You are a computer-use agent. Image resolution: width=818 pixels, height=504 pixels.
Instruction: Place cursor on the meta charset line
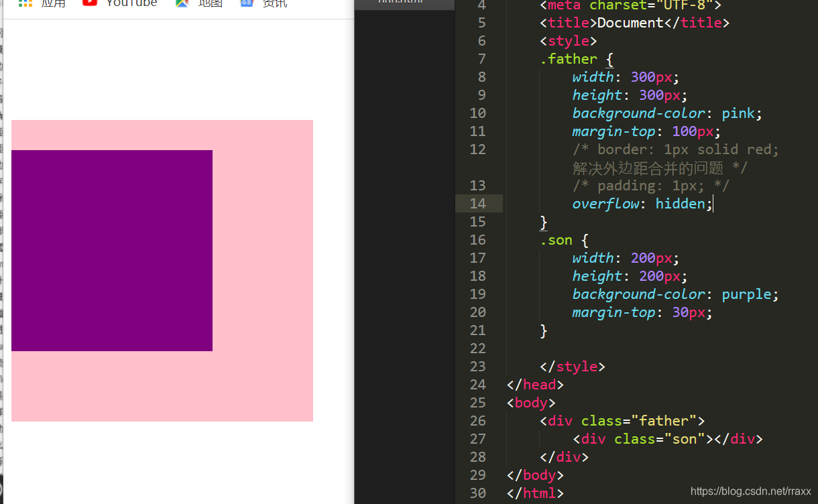click(630, 5)
